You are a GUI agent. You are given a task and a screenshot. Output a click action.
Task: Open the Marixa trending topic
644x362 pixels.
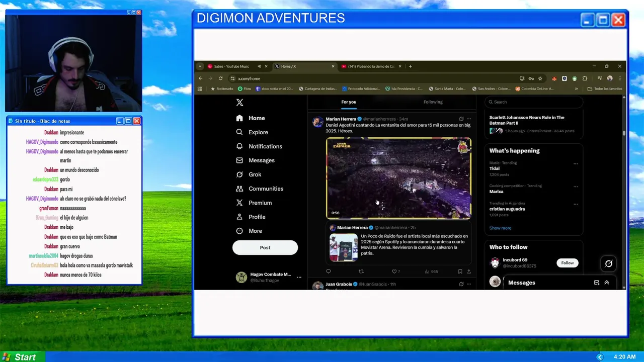pos(497,192)
